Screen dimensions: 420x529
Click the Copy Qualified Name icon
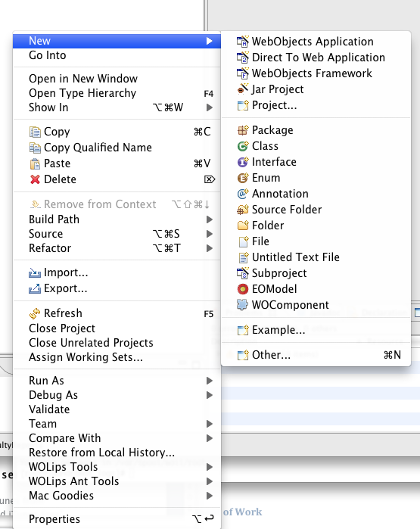coord(35,148)
